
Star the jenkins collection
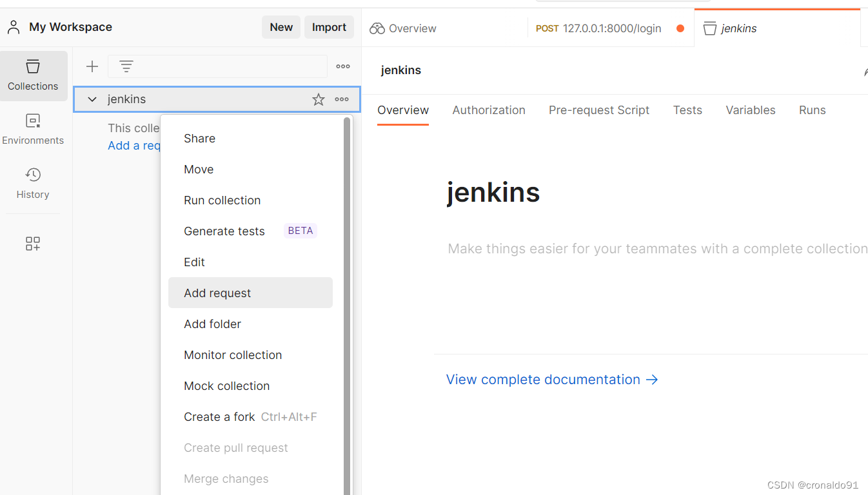pos(319,99)
